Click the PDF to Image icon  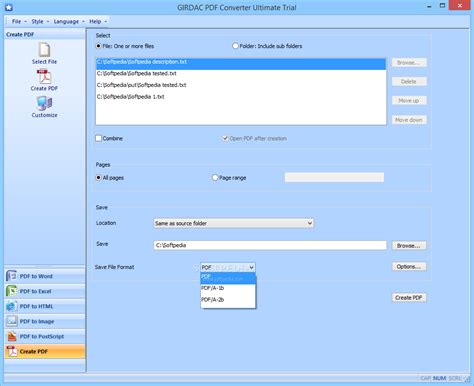pyautogui.click(x=11, y=321)
